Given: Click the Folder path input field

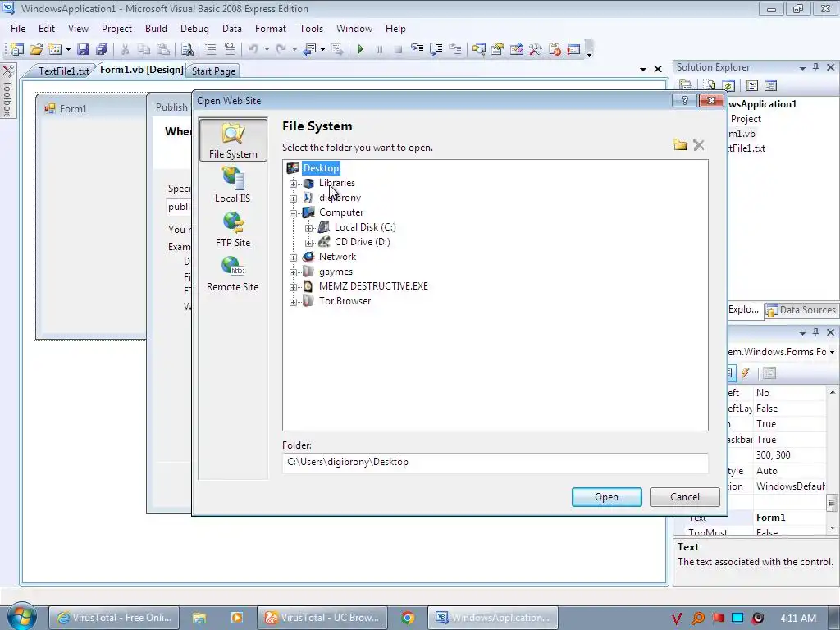Looking at the screenshot, I should tap(495, 463).
